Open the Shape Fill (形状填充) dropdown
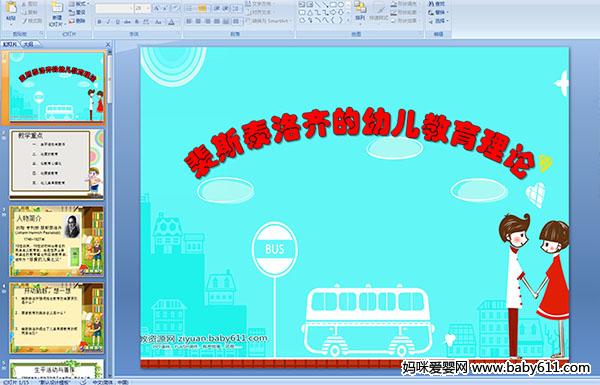 point(405,4)
